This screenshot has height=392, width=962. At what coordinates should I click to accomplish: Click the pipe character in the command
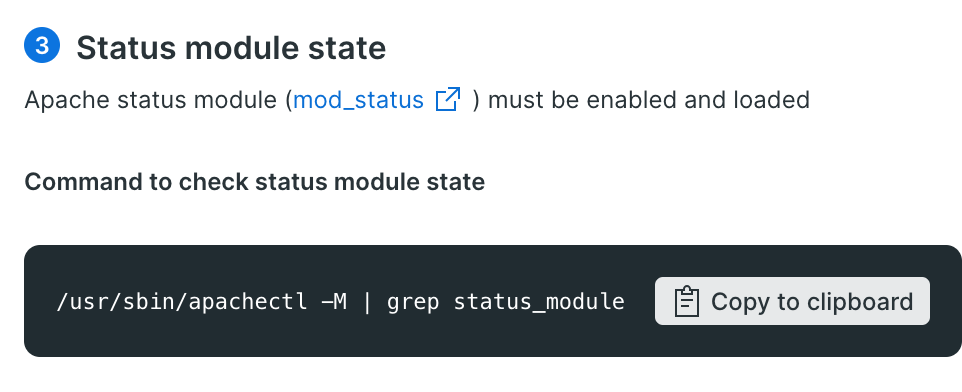pos(367,301)
